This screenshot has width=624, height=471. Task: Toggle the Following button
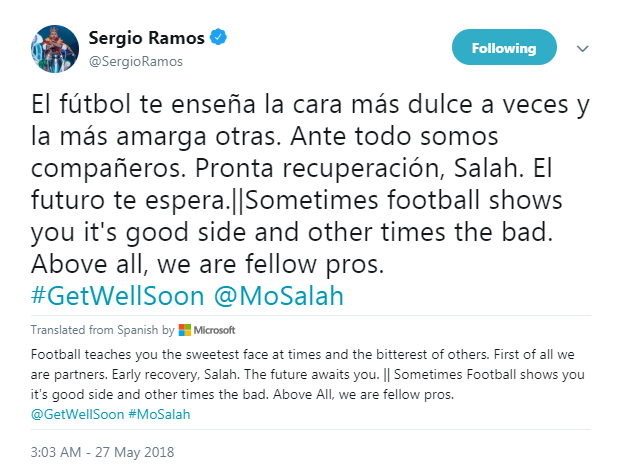504,47
